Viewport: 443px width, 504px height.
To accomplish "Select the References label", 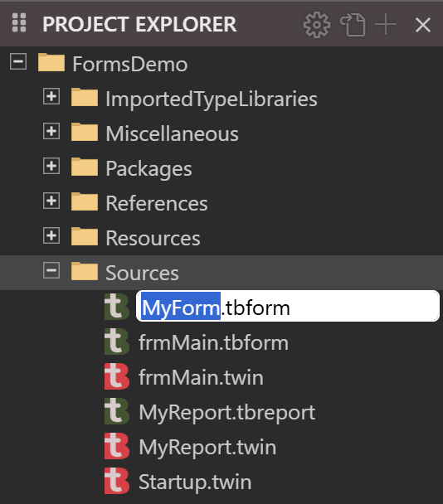I will (157, 203).
